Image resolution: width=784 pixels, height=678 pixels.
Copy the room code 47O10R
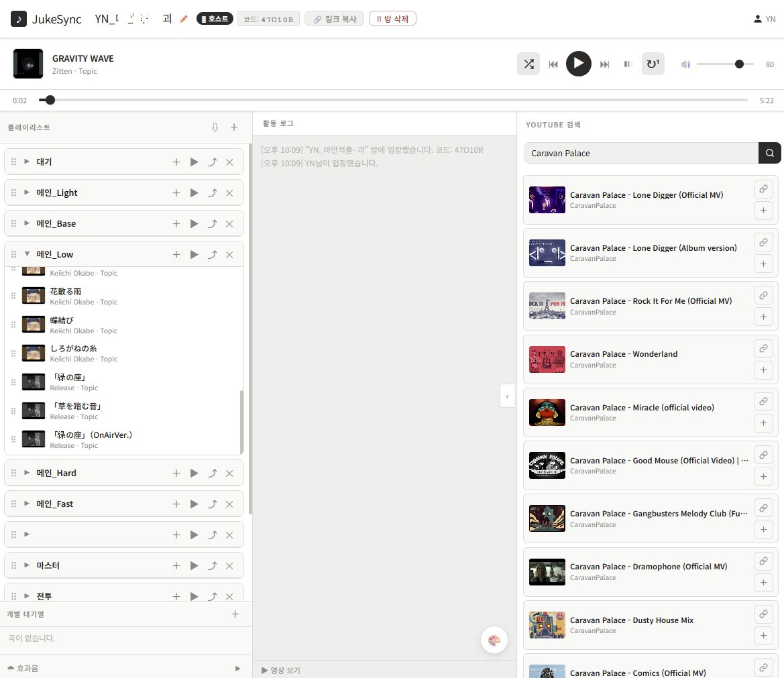tap(268, 19)
